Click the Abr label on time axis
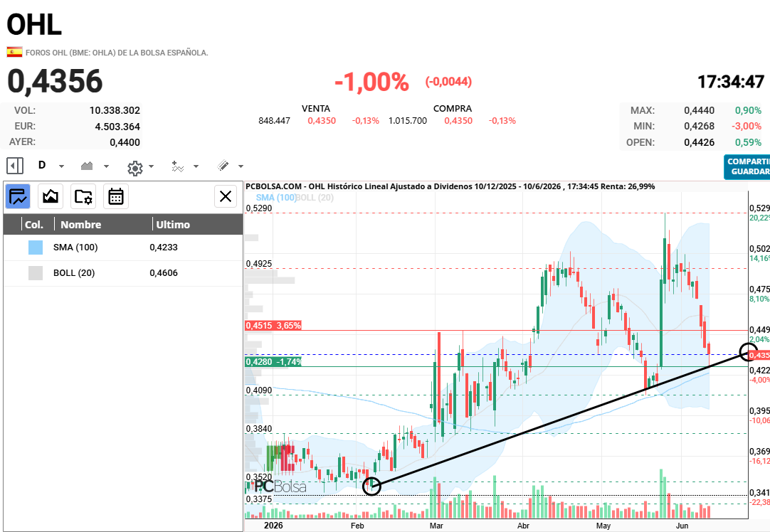 click(524, 526)
